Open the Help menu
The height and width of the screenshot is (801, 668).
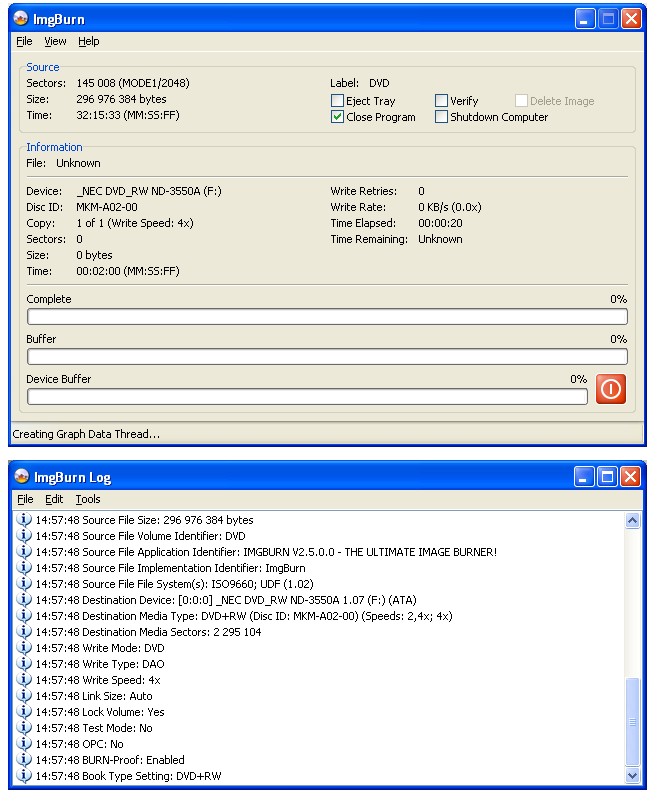pos(89,42)
